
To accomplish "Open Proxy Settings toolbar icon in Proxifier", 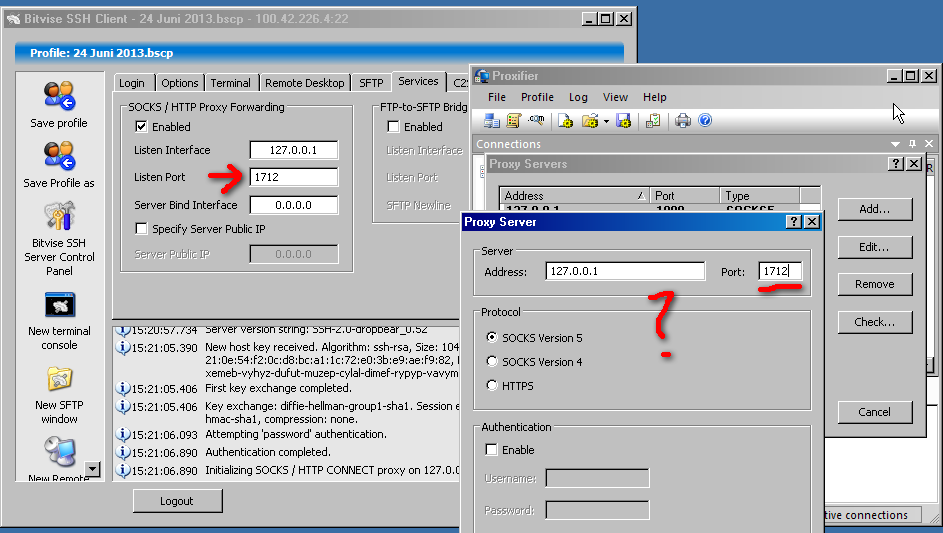I will [491, 121].
